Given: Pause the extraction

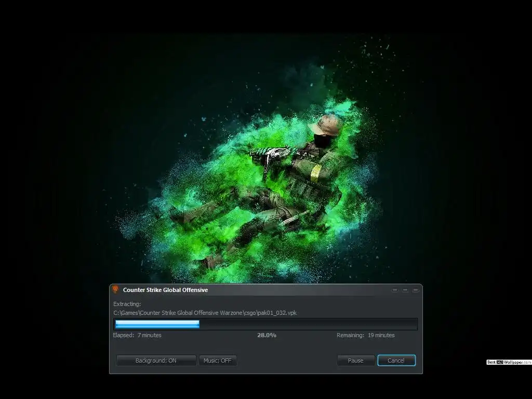Looking at the screenshot, I should 355,361.
